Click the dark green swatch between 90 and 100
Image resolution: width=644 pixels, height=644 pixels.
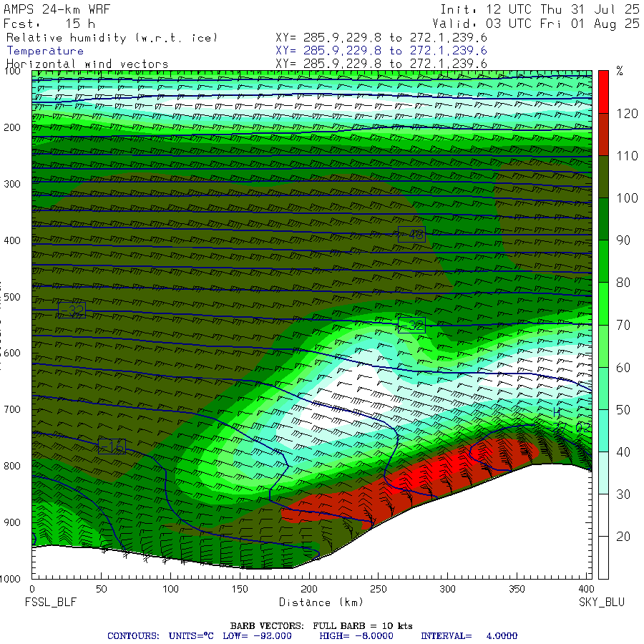click(603, 219)
